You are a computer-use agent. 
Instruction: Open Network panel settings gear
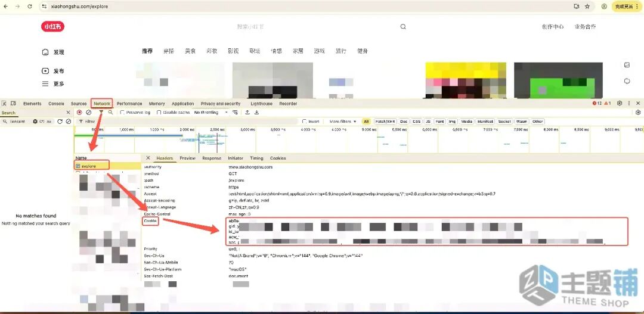tap(638, 112)
